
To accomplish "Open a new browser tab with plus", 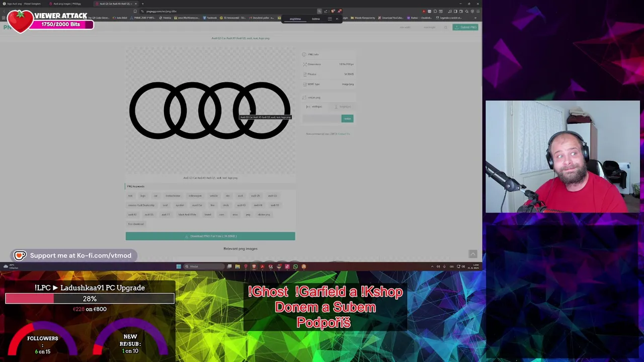I will click(142, 4).
